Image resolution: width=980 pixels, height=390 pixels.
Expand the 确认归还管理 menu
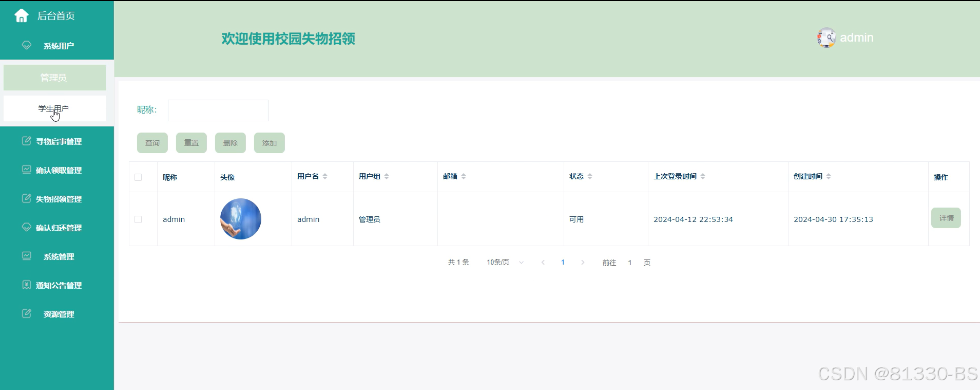point(57,228)
